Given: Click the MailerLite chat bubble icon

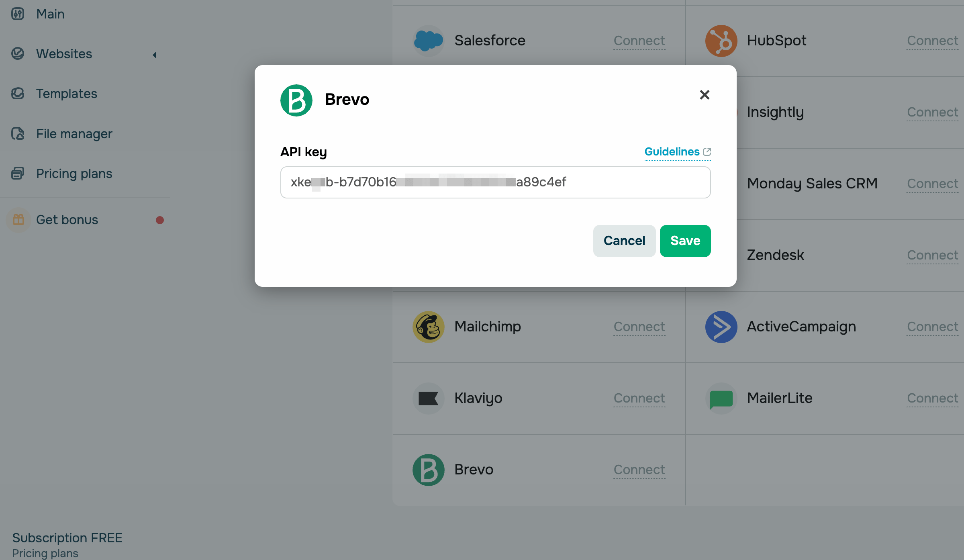Looking at the screenshot, I should (721, 398).
